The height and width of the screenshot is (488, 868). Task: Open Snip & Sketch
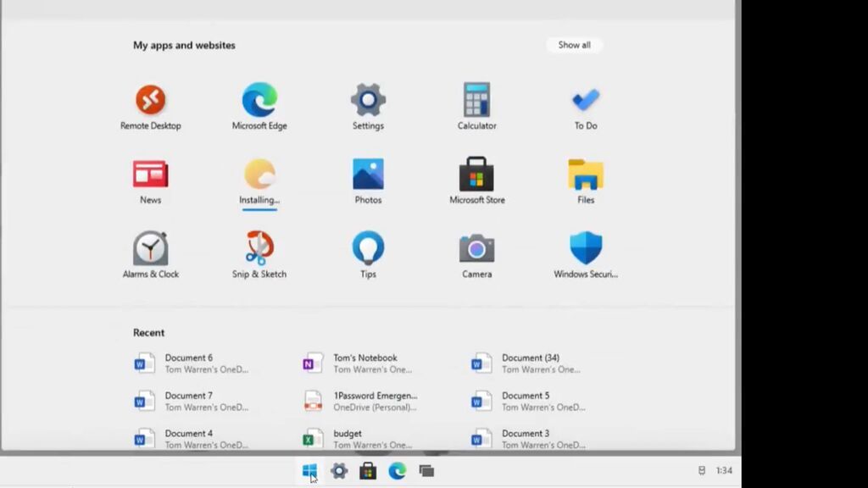(x=259, y=255)
